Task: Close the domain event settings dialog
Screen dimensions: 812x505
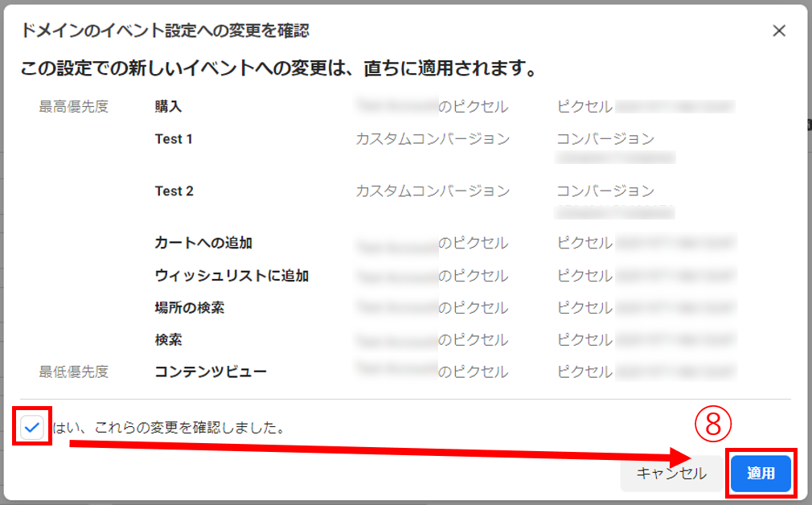Action: [x=778, y=31]
